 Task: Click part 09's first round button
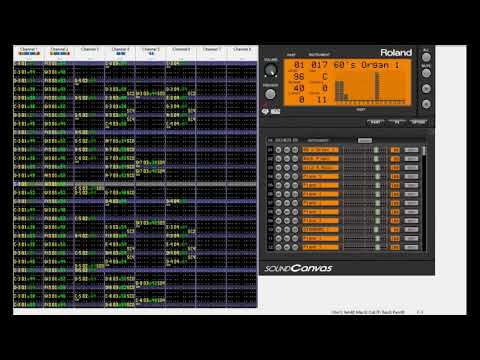pyautogui.click(x=278, y=221)
